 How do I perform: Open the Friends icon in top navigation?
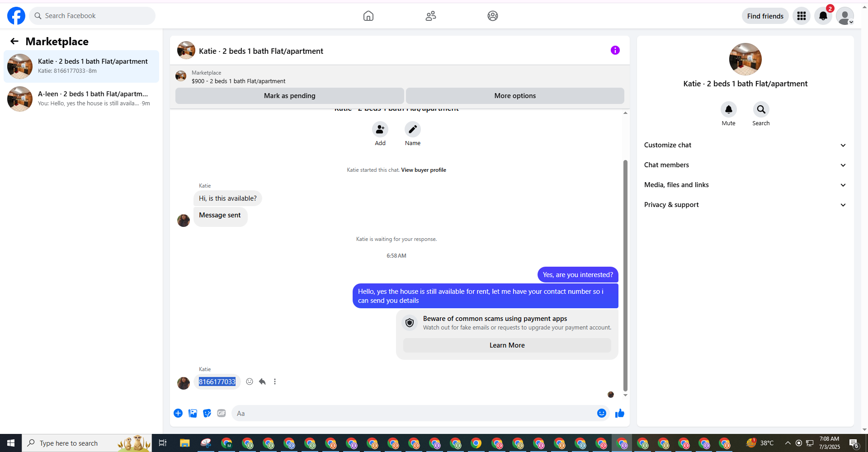pos(431,16)
